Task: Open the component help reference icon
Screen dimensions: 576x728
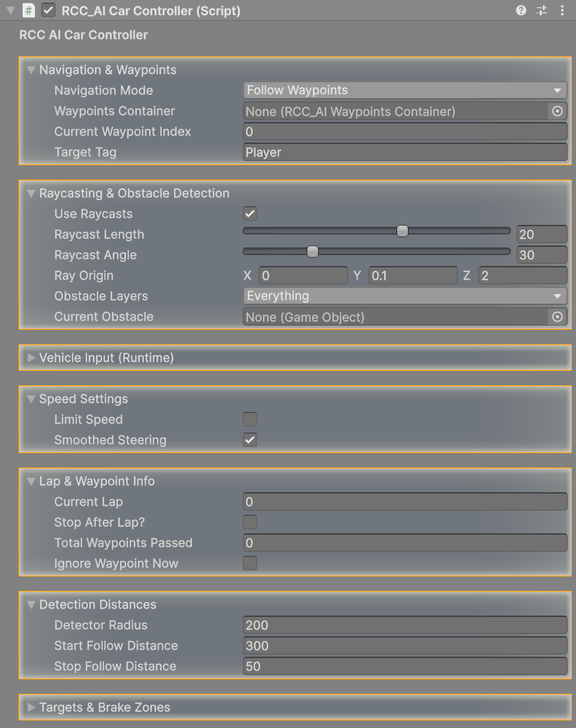Action: [x=520, y=10]
